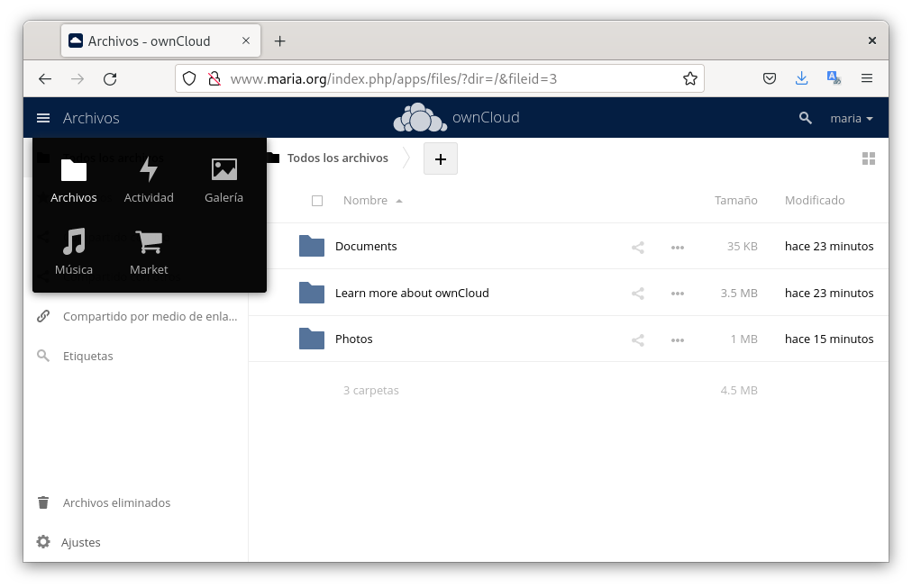Tick the select all files checkbox

(x=317, y=201)
